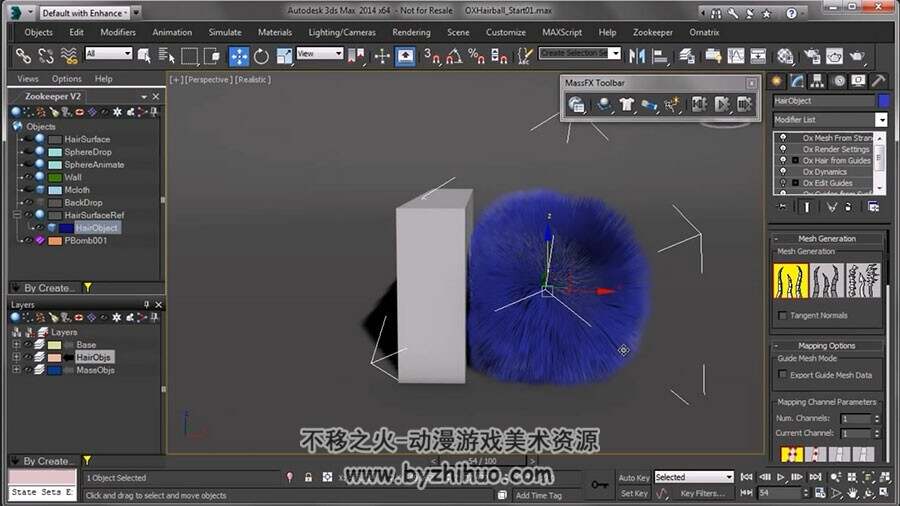
Task: Toggle the 3D Snaps icon
Action: tap(432, 56)
